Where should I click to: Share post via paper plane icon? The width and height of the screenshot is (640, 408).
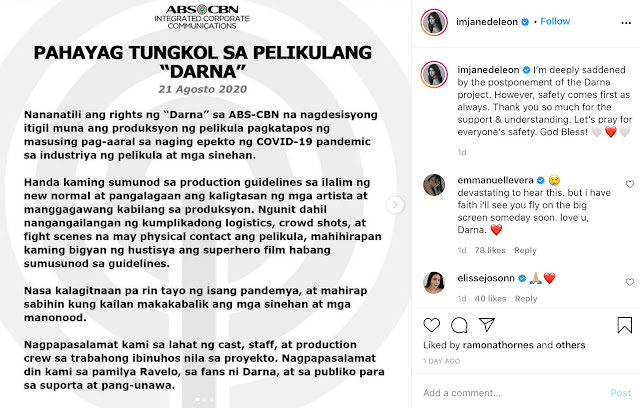pyautogui.click(x=487, y=325)
